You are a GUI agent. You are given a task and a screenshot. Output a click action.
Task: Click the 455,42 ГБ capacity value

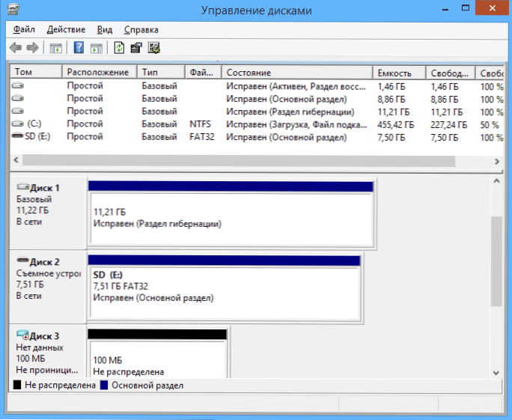396,125
